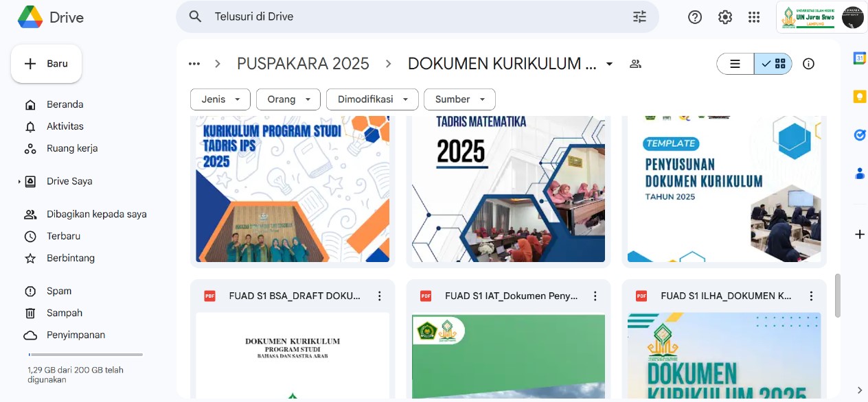Screen dimensions: 868x402
Task: Open the Google Drive logo home
Action: coord(51,17)
